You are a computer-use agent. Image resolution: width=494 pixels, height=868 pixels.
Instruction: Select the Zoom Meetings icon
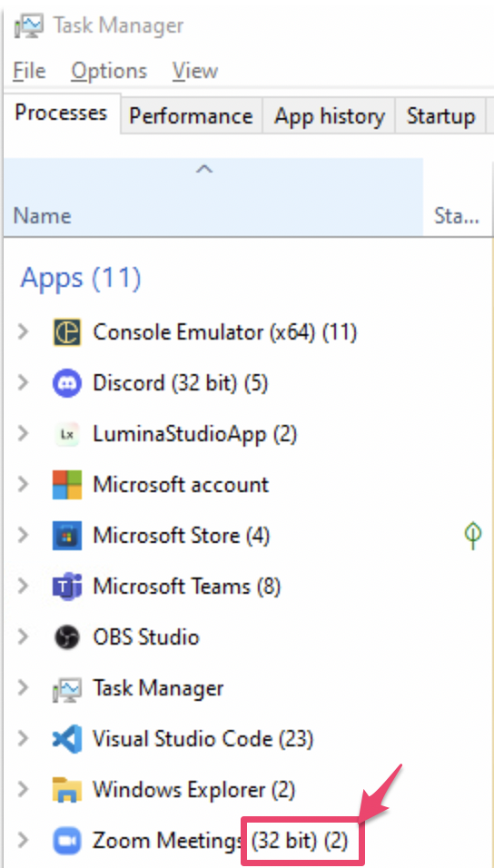point(67,841)
